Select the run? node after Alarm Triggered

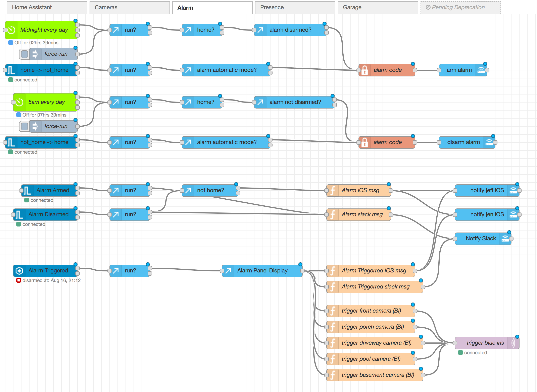click(x=130, y=271)
